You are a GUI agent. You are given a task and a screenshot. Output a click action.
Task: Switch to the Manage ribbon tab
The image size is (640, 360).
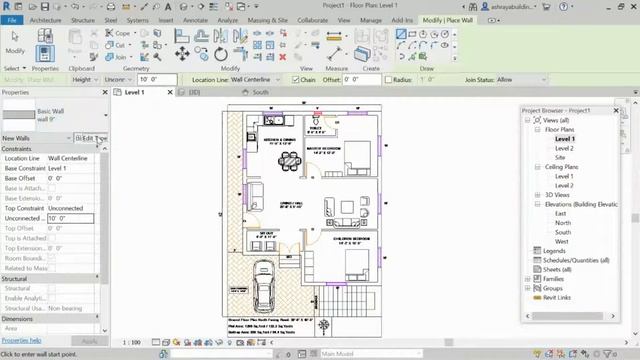click(371, 20)
